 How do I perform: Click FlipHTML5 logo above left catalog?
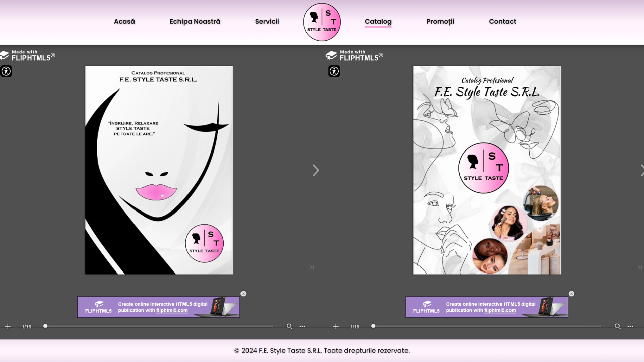pos(28,56)
